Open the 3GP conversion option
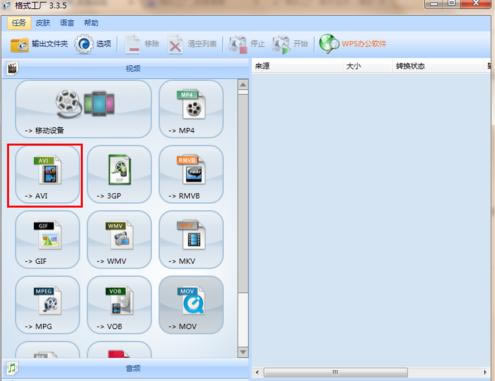Image resolution: width=495 pixels, height=381 pixels. 119,175
